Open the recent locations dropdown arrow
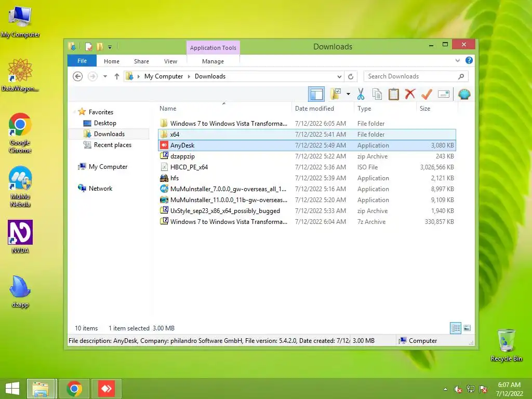This screenshot has height=399, width=532. click(105, 76)
